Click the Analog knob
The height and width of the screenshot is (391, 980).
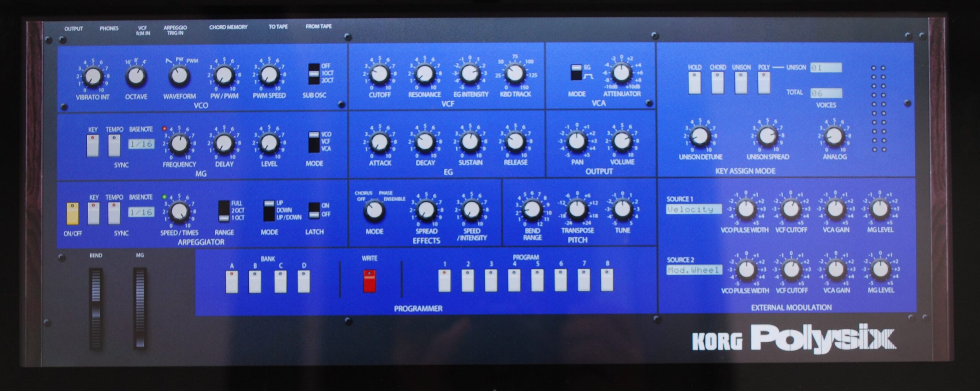click(834, 136)
